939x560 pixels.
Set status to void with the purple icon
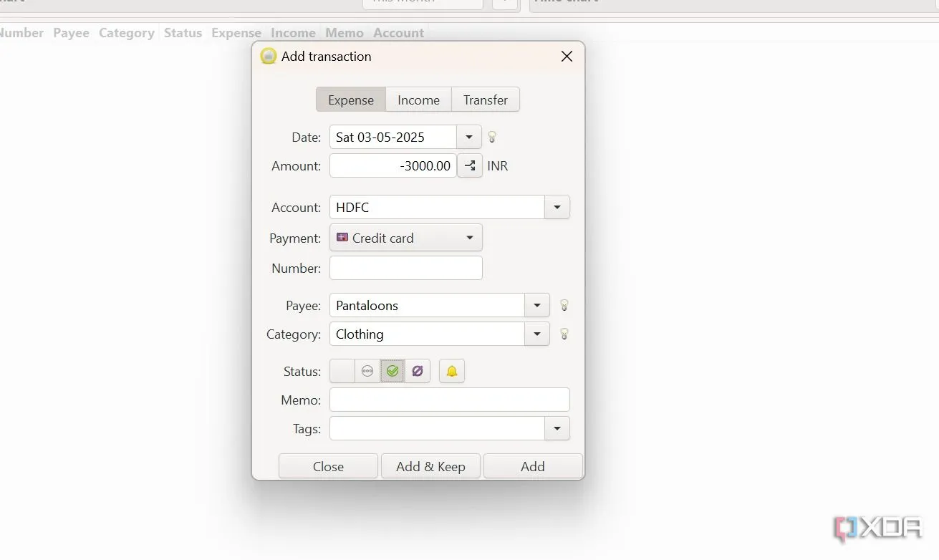coord(418,371)
